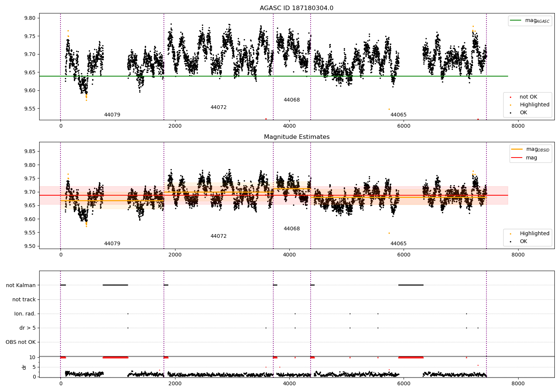
Task: Click the 'Ion. rad.' y-axis label
Action: coord(25,314)
